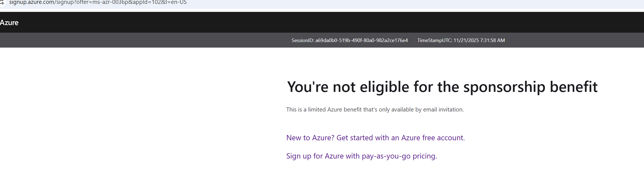Open the Azure free account signup link

375,138
